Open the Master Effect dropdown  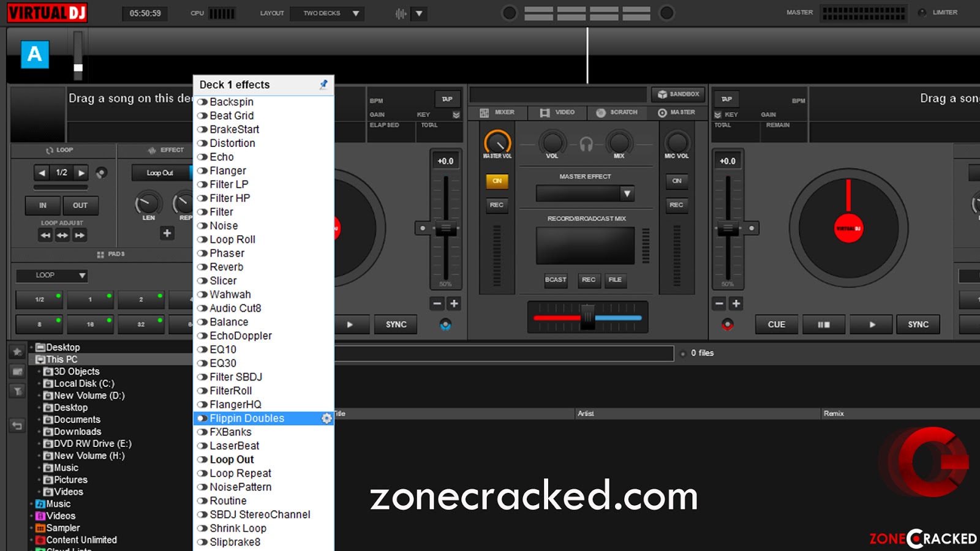tap(585, 193)
